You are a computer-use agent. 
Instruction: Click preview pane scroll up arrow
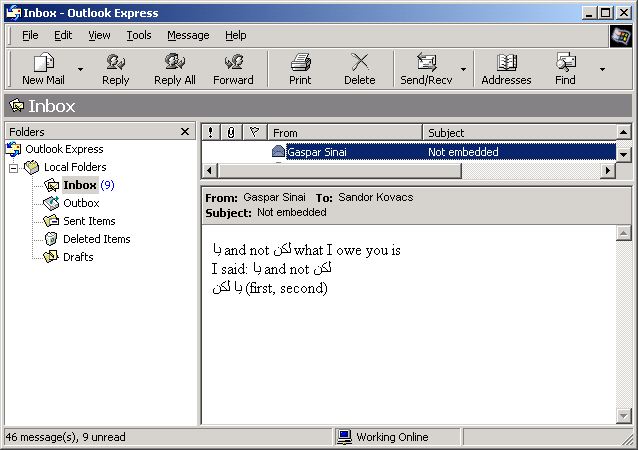click(624, 234)
